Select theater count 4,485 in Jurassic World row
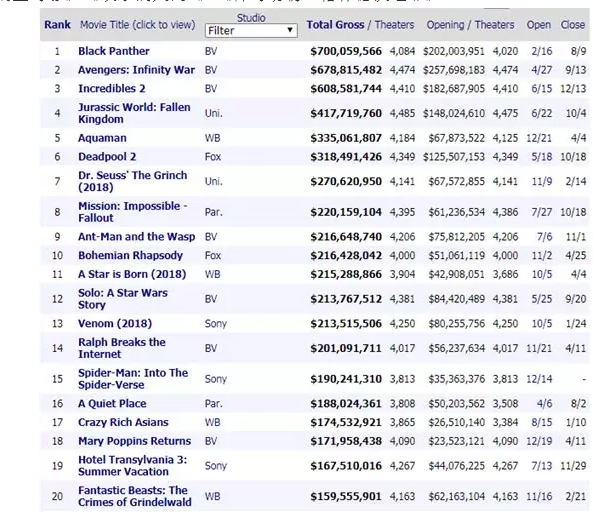Viewport: 615px width, 520px height. tap(402, 113)
